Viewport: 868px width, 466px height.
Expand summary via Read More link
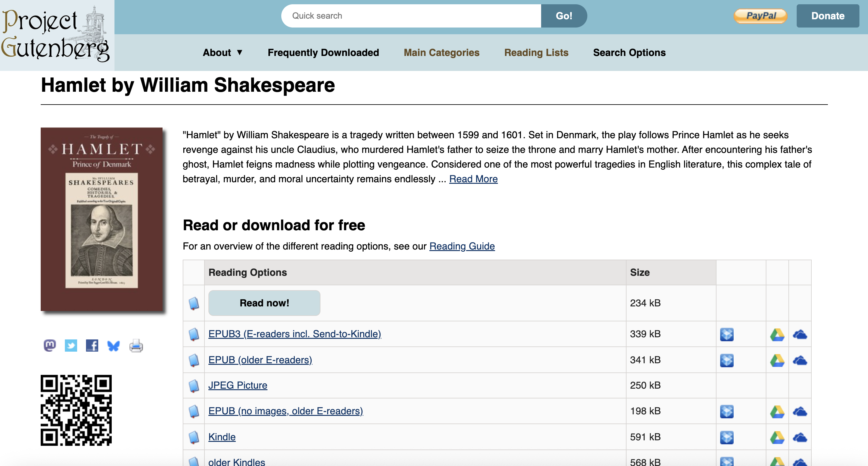coord(473,179)
